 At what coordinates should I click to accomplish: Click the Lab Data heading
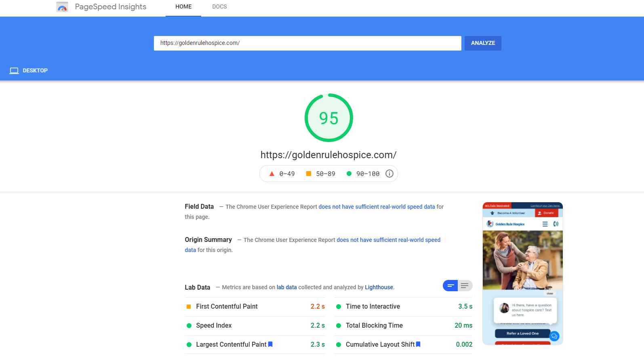(x=198, y=287)
